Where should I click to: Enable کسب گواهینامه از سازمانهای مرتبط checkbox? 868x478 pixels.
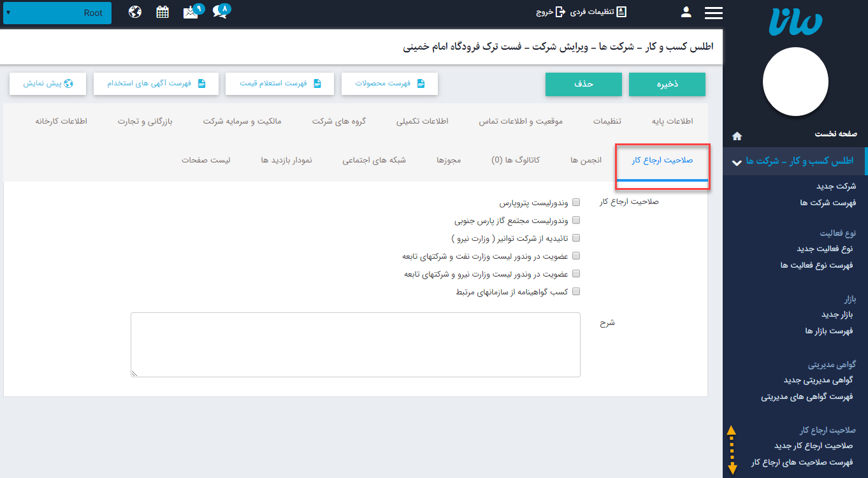tap(576, 291)
